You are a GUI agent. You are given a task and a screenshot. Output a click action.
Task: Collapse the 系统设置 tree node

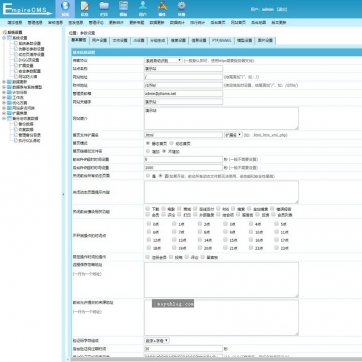[4, 38]
